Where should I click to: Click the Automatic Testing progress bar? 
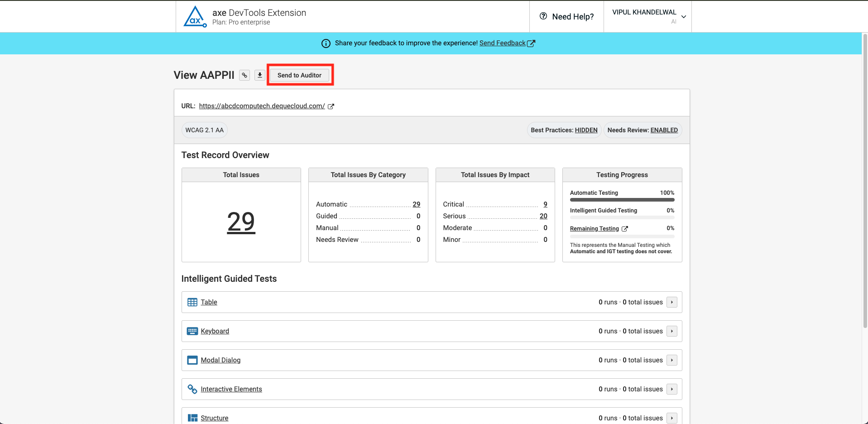pos(622,200)
